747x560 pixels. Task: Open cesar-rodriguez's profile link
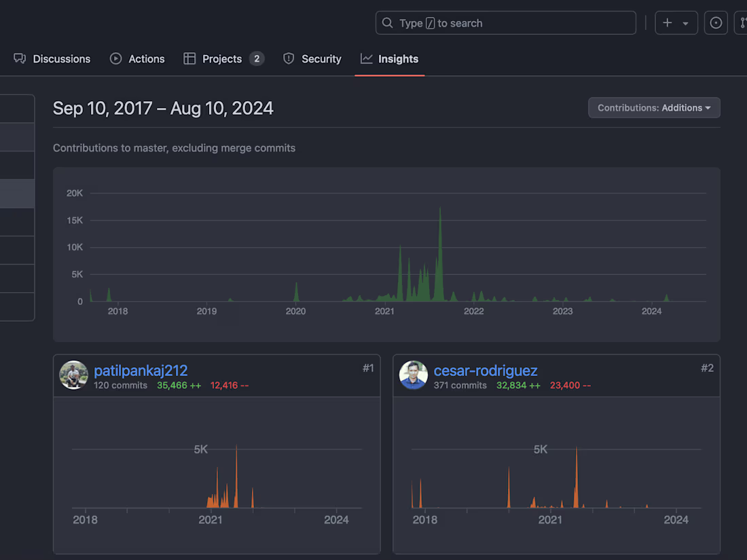(486, 371)
